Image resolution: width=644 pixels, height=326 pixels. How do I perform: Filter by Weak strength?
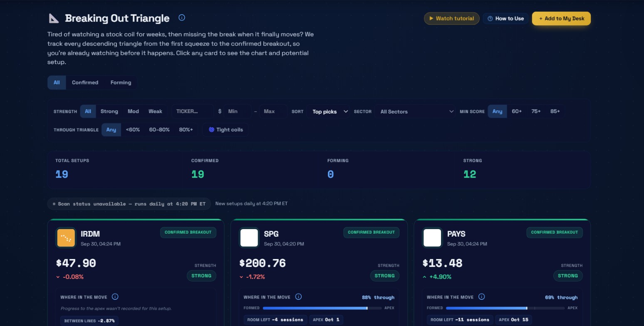[155, 111]
